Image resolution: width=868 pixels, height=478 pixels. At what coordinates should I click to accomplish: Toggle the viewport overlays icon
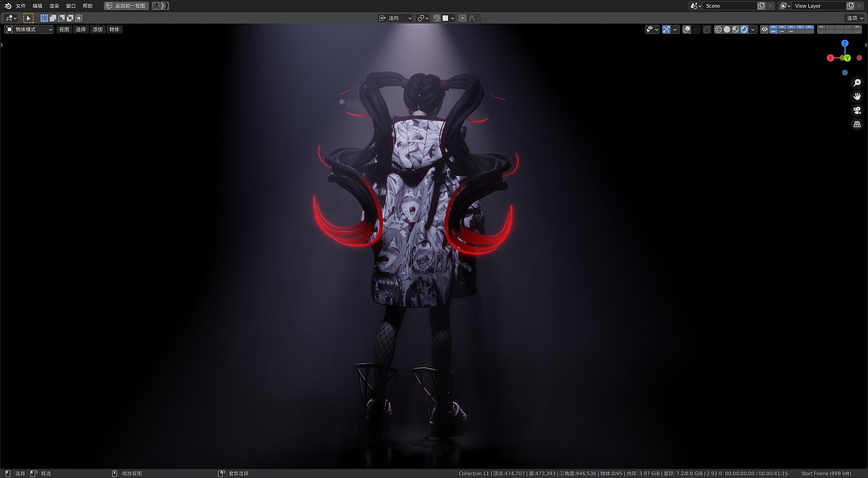[x=687, y=29]
